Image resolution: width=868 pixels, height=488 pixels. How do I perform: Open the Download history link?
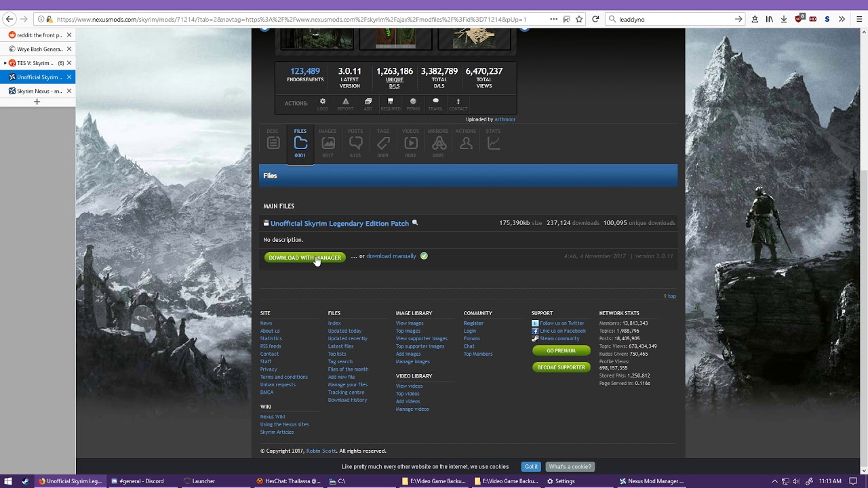click(x=347, y=400)
